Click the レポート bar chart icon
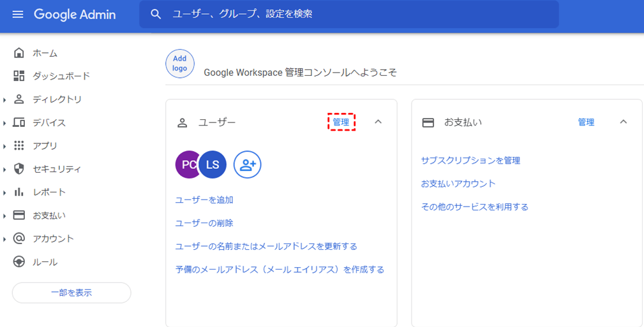The height and width of the screenshot is (327, 644). [19, 192]
